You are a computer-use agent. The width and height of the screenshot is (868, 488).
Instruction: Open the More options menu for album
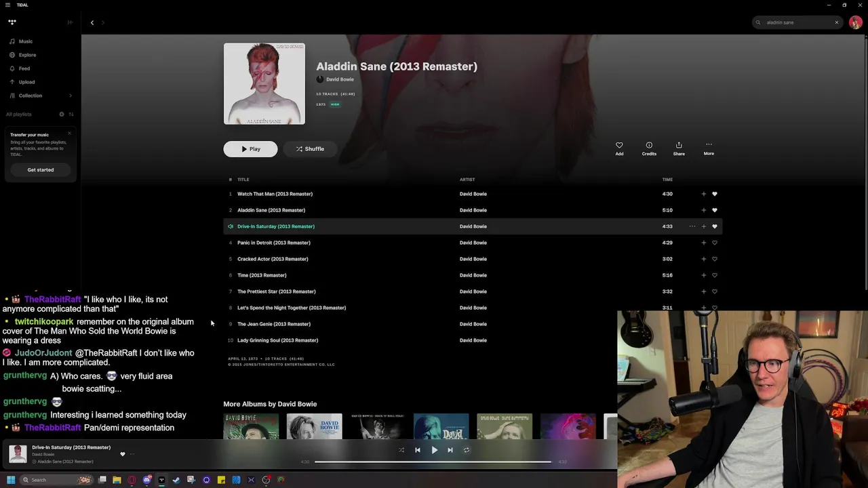coord(709,148)
